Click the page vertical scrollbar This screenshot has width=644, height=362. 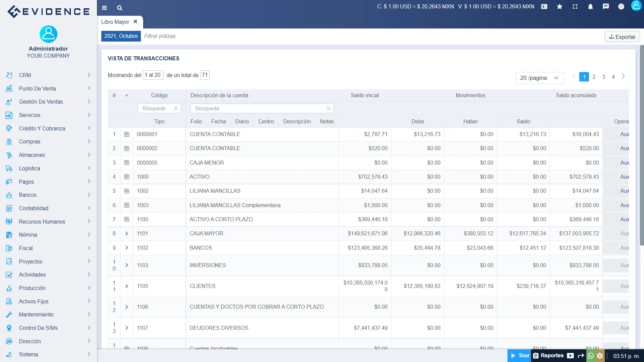642,145
